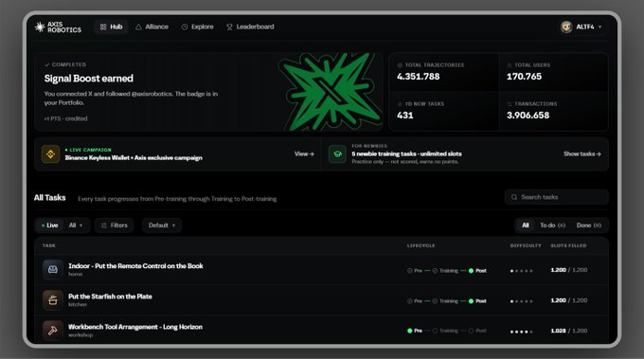Open the Default sort dropdown
Image resolution: width=644 pixels, height=359 pixels.
coord(162,225)
